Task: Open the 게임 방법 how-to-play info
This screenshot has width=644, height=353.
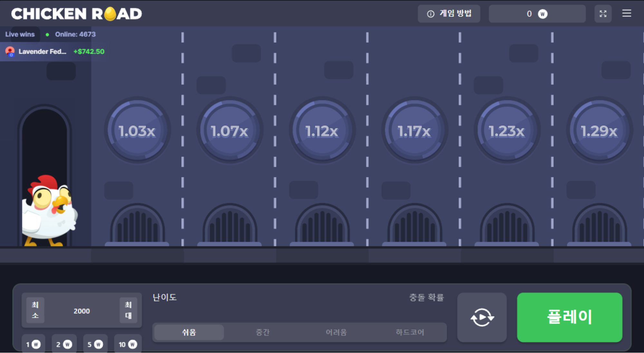Action: click(x=449, y=14)
